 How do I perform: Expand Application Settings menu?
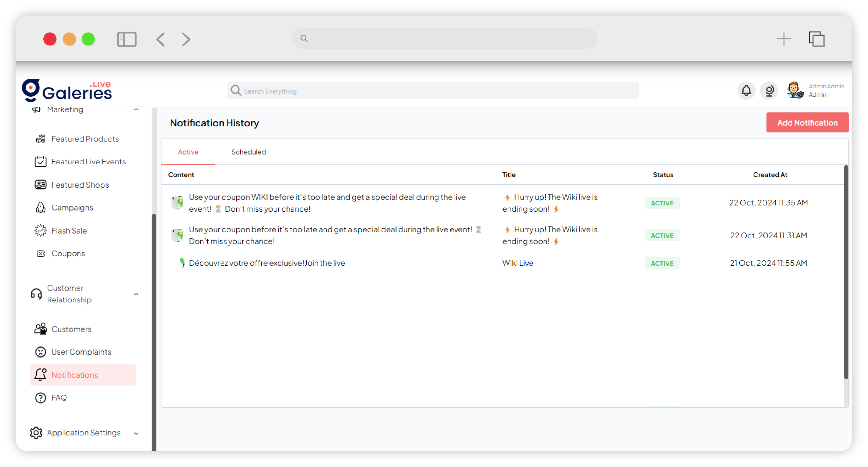(136, 433)
